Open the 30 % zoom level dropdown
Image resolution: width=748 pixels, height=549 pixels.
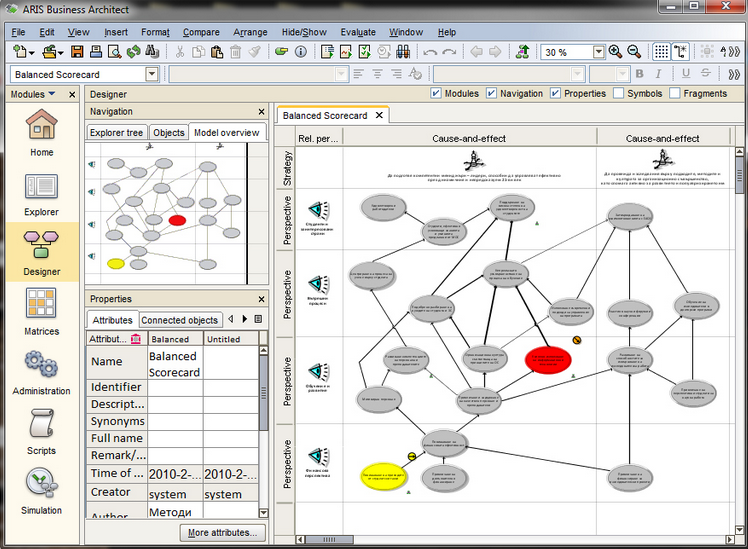(x=599, y=52)
